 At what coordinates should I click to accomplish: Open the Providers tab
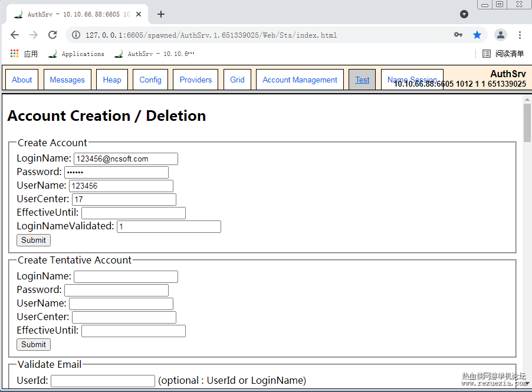coord(195,80)
